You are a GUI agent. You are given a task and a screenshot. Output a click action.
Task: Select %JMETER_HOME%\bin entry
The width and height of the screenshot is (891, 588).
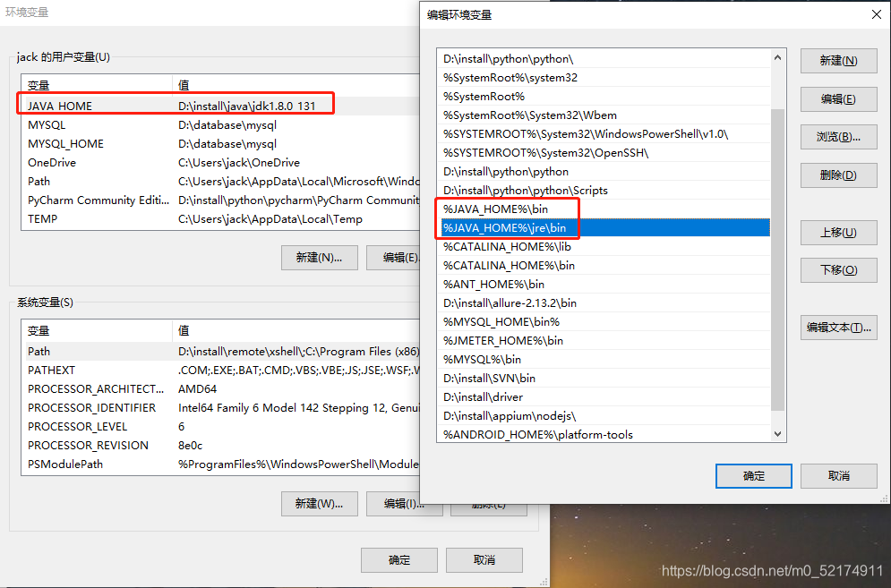pyautogui.click(x=604, y=340)
